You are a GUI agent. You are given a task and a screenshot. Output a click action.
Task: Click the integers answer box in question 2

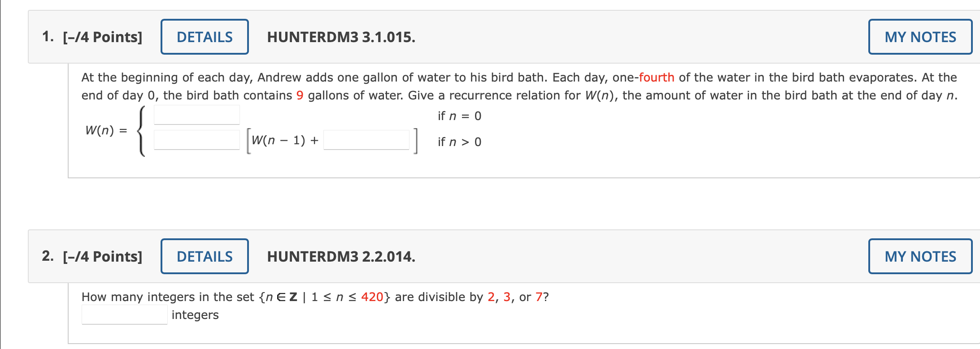click(x=124, y=314)
